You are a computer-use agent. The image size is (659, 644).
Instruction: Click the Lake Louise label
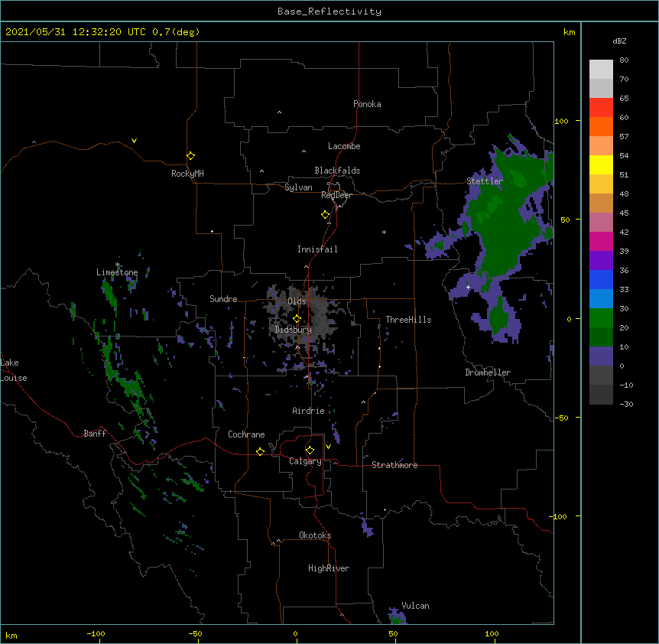click(x=14, y=370)
